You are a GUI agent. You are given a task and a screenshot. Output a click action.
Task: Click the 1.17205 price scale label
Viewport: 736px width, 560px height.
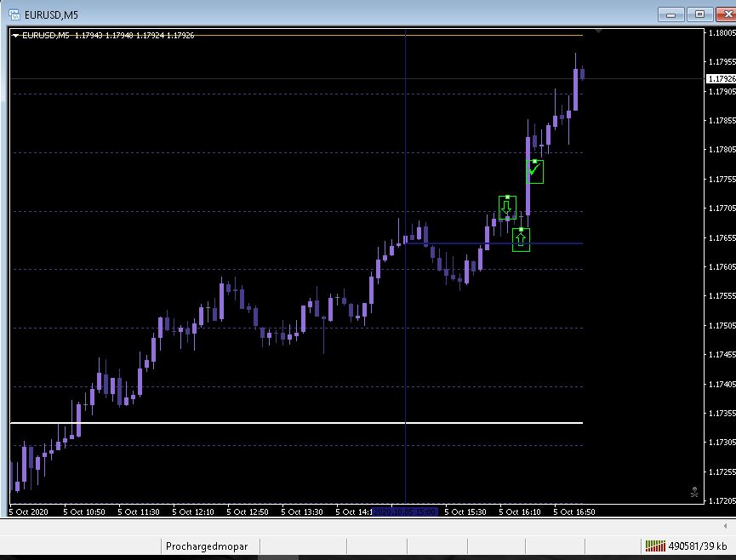point(722,501)
